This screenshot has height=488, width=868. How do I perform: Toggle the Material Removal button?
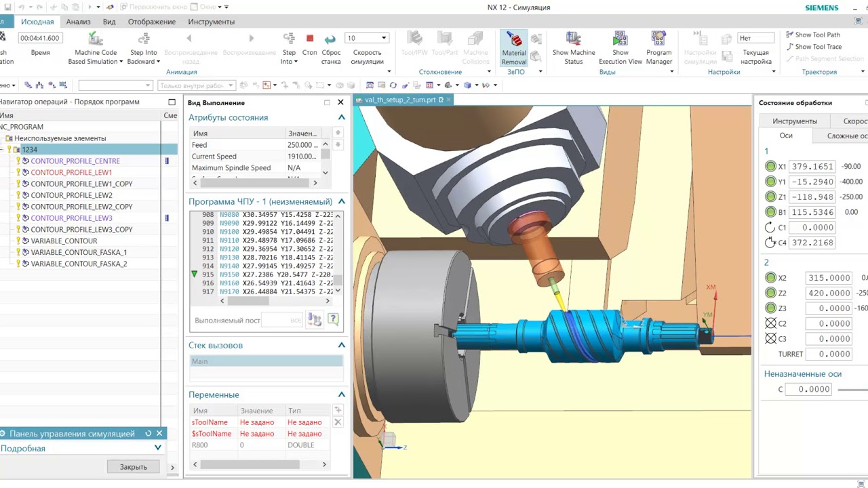tap(514, 48)
